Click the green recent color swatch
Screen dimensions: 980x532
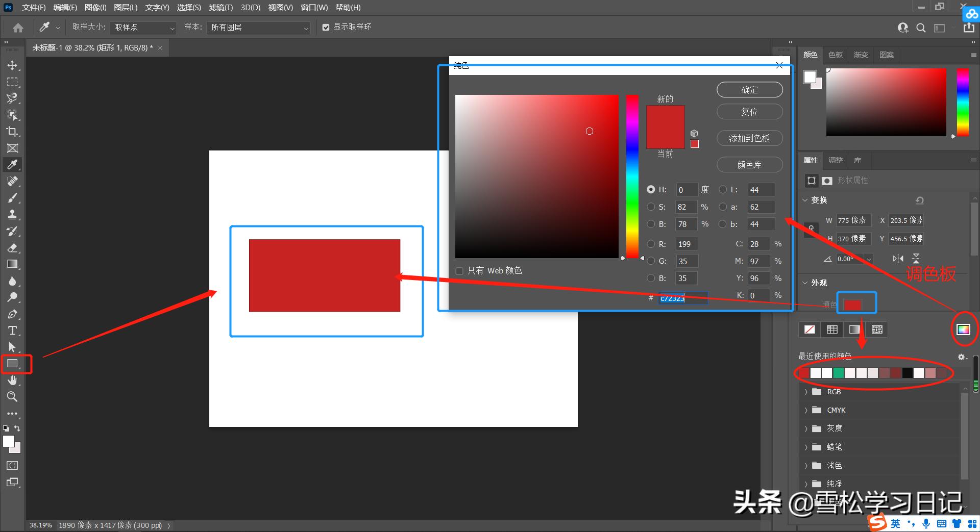pos(838,373)
